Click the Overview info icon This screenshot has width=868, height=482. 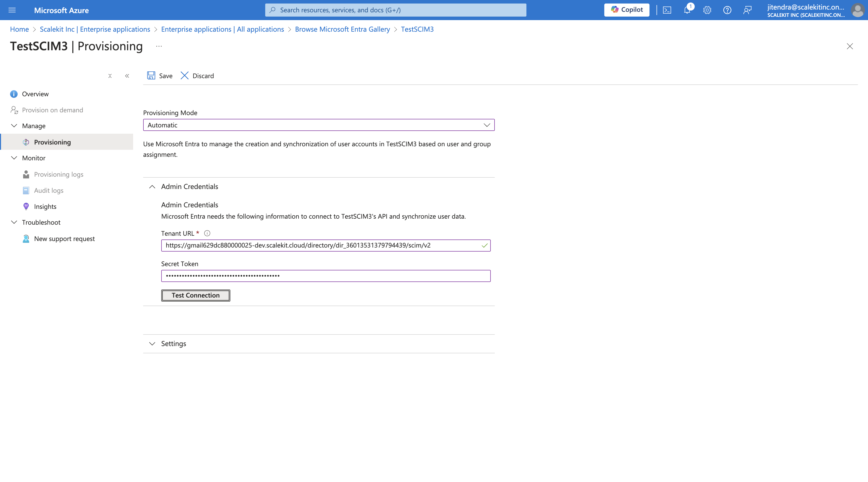click(14, 94)
